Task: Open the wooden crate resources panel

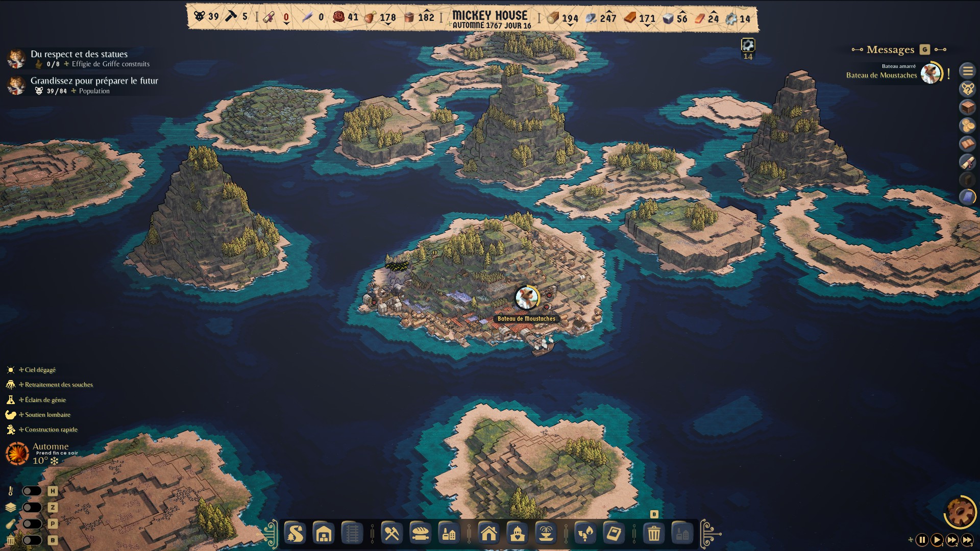Action: click(x=967, y=108)
